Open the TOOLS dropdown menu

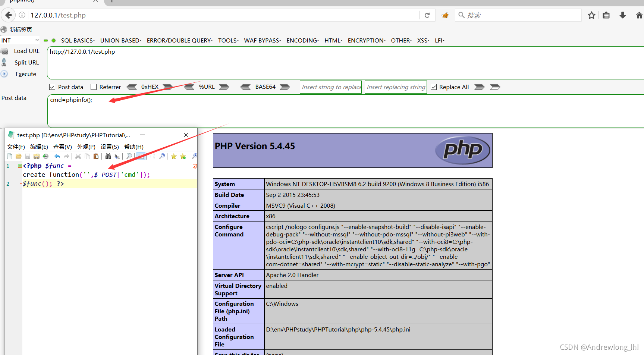pyautogui.click(x=229, y=40)
